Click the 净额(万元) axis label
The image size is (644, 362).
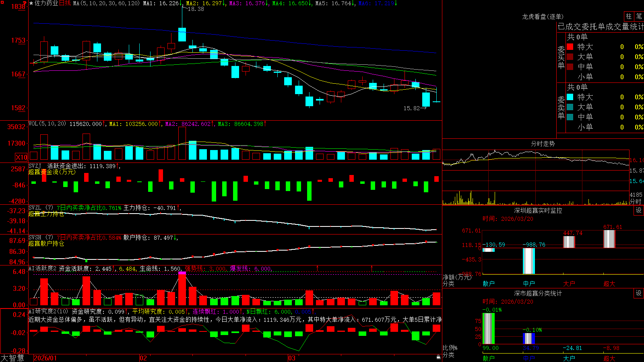point(457,277)
